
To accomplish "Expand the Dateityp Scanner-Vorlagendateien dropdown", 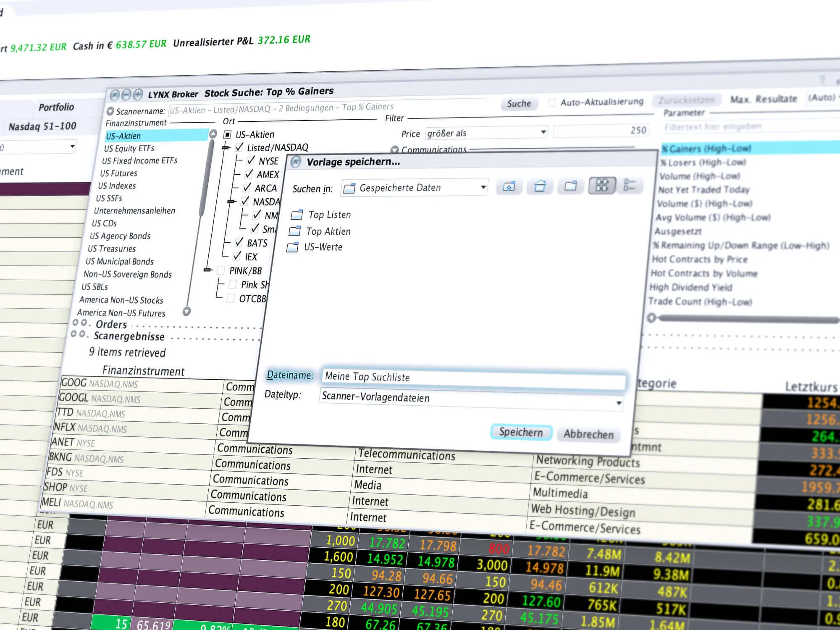I will click(470, 399).
